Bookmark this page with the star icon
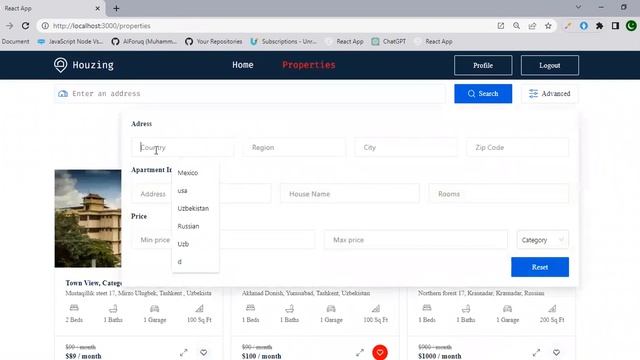640x360 pixels. tap(548, 26)
